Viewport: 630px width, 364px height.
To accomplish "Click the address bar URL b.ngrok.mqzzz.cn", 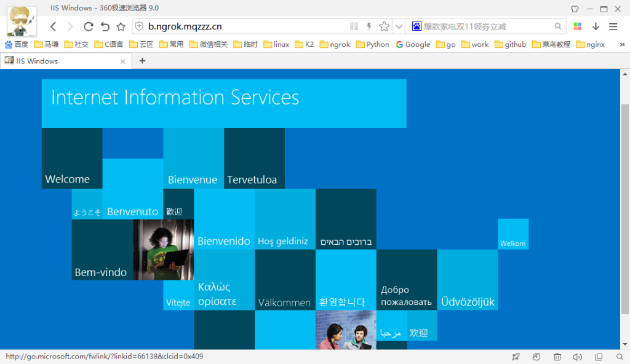I will tap(185, 26).
